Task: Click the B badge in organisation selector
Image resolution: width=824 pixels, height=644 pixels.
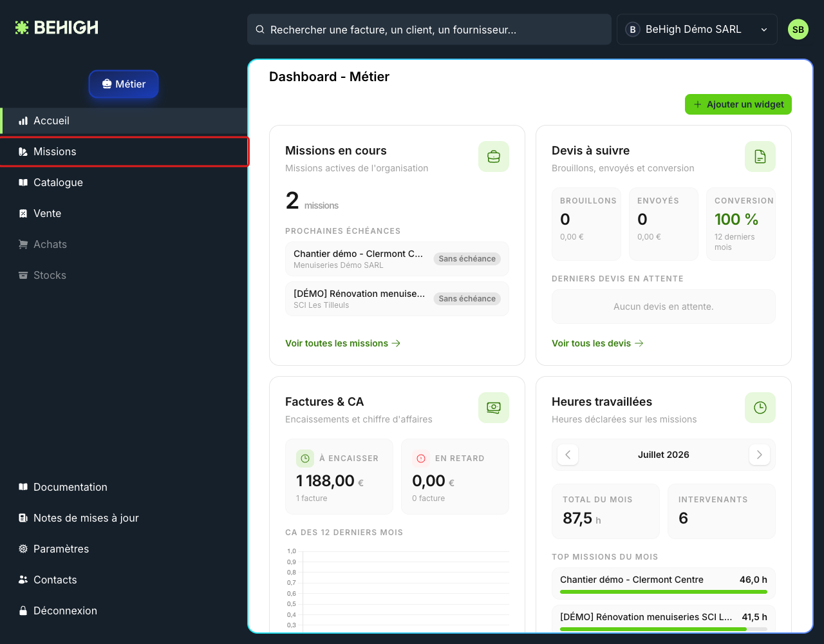Action: [633, 30]
